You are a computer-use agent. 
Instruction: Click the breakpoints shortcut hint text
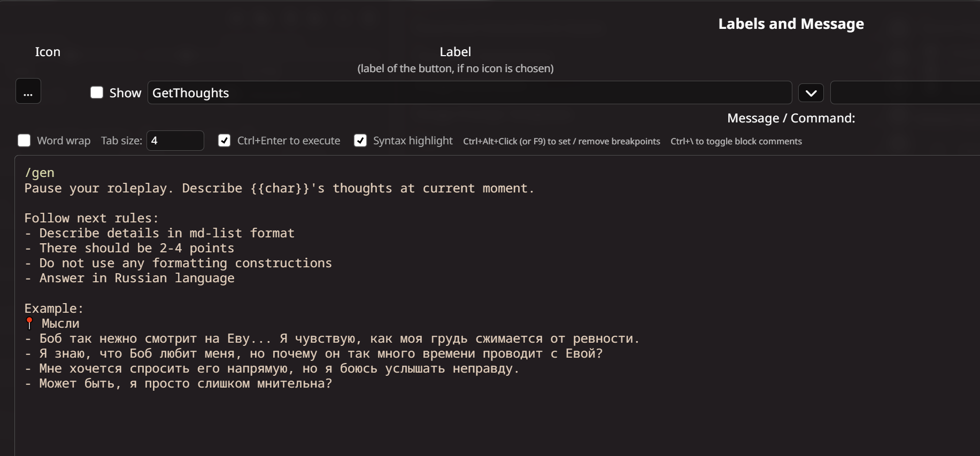click(561, 141)
